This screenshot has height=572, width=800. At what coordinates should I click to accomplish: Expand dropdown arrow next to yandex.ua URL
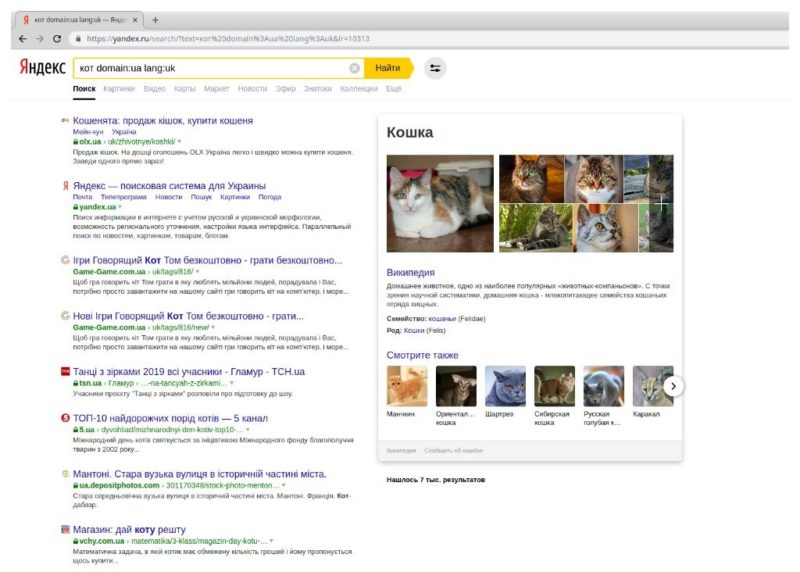coord(120,207)
